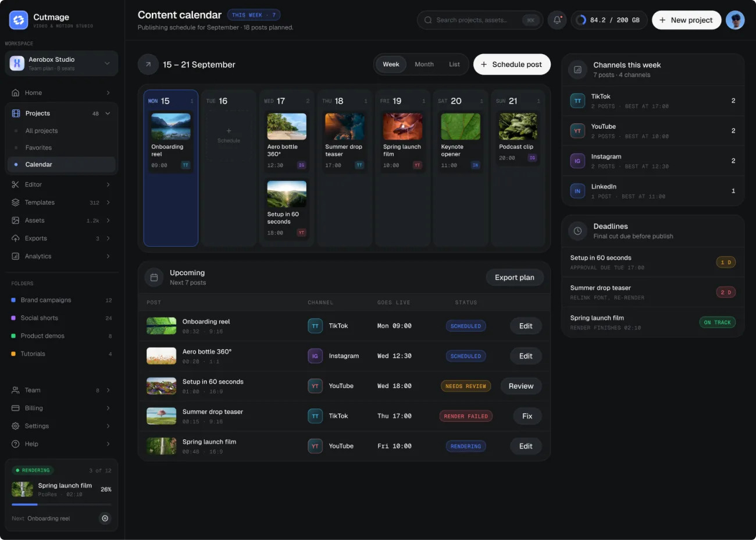
Task: Click the Assets image icon
Action: (16, 221)
